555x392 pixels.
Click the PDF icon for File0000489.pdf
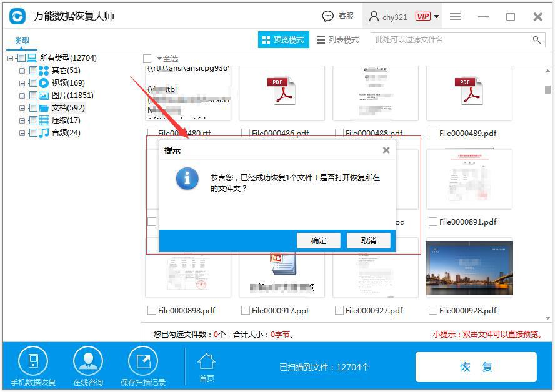[469, 91]
